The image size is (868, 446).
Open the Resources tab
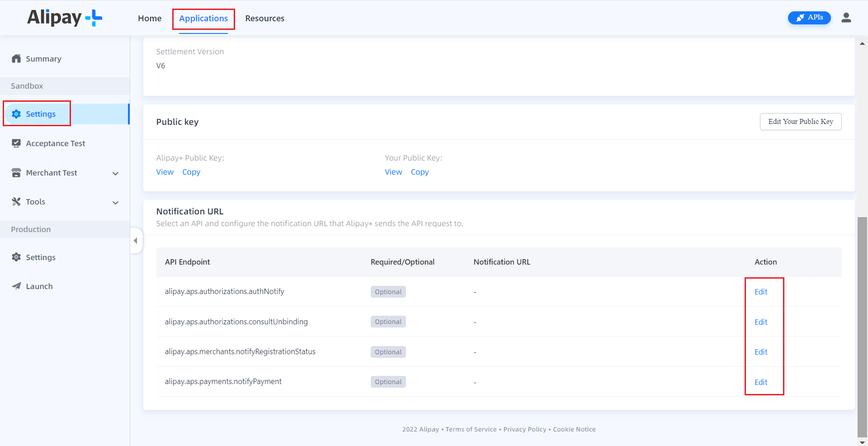[264, 18]
